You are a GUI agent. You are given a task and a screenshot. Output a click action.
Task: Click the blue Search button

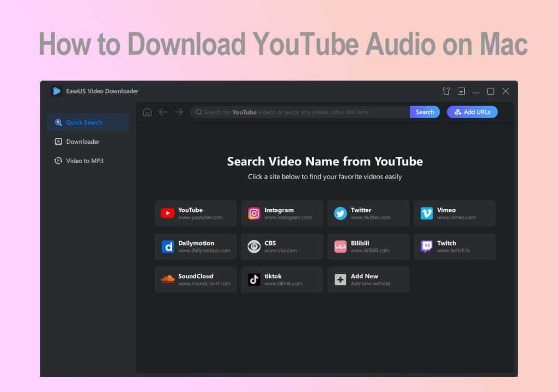pyautogui.click(x=424, y=112)
